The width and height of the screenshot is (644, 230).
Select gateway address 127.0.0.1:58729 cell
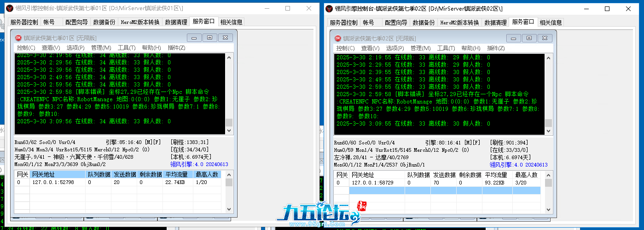[376, 183]
